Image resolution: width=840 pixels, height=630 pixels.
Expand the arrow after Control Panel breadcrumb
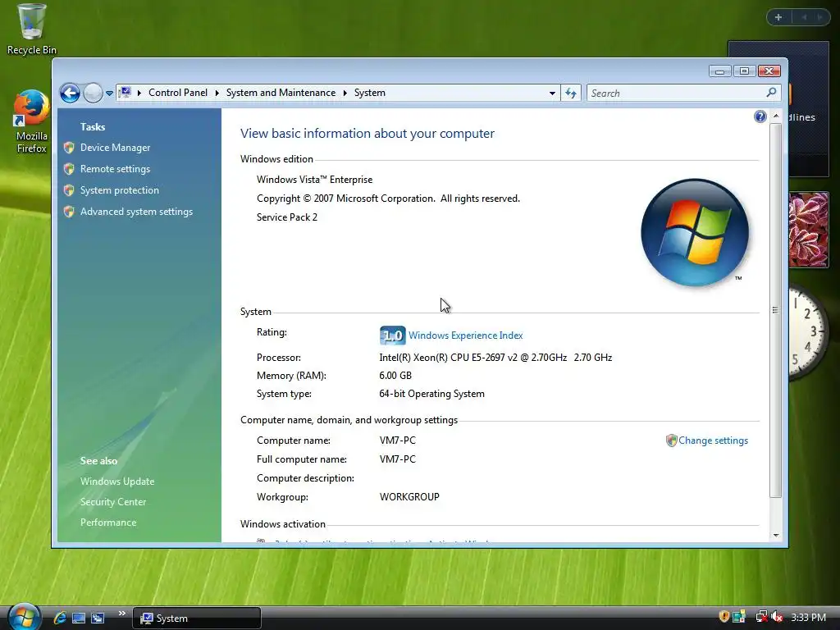(217, 94)
